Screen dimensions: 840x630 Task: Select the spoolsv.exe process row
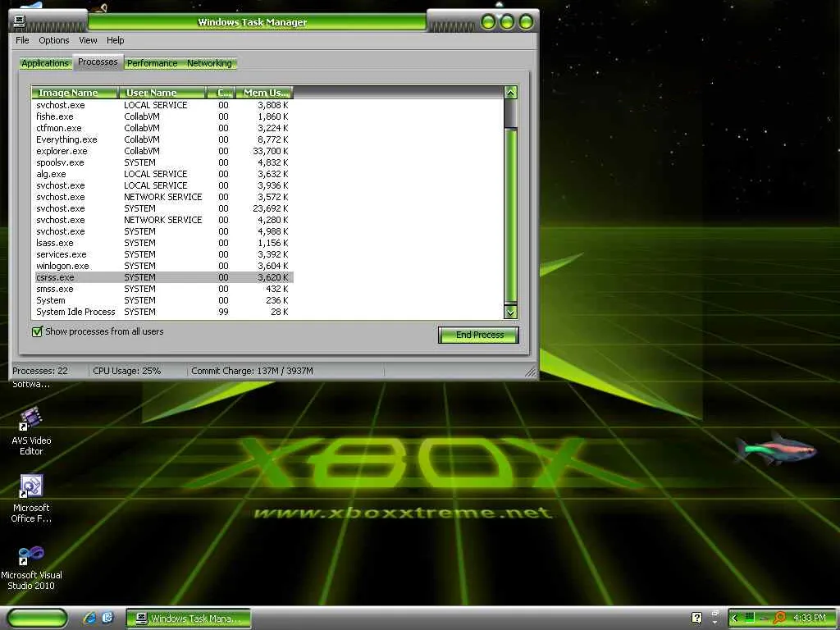coord(162,162)
